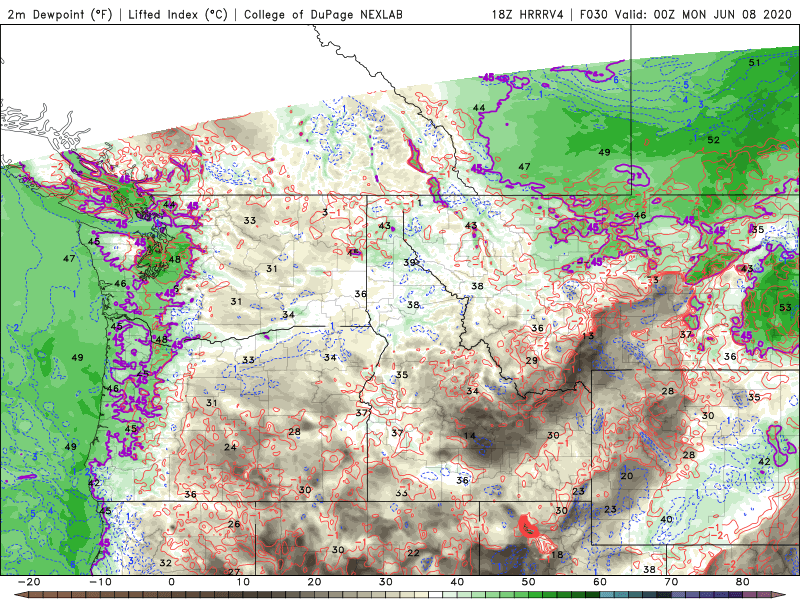Click the 70 label on the color scale

[x=671, y=582]
